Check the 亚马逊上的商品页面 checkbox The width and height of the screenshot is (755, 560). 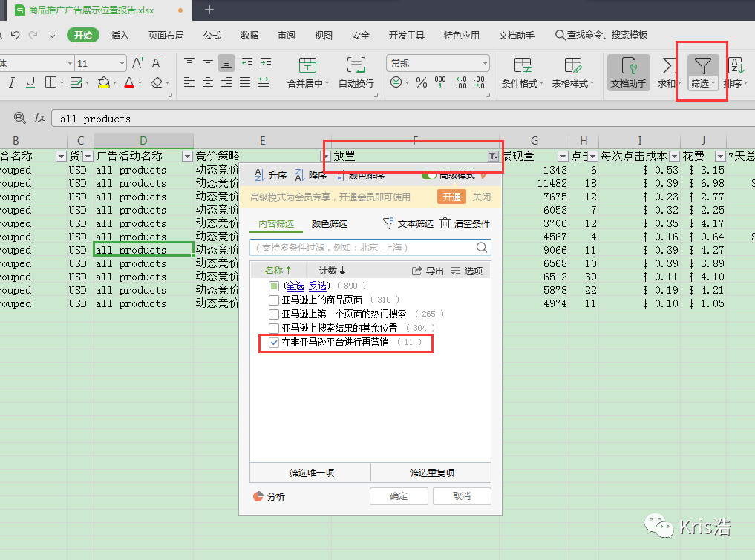(x=274, y=300)
